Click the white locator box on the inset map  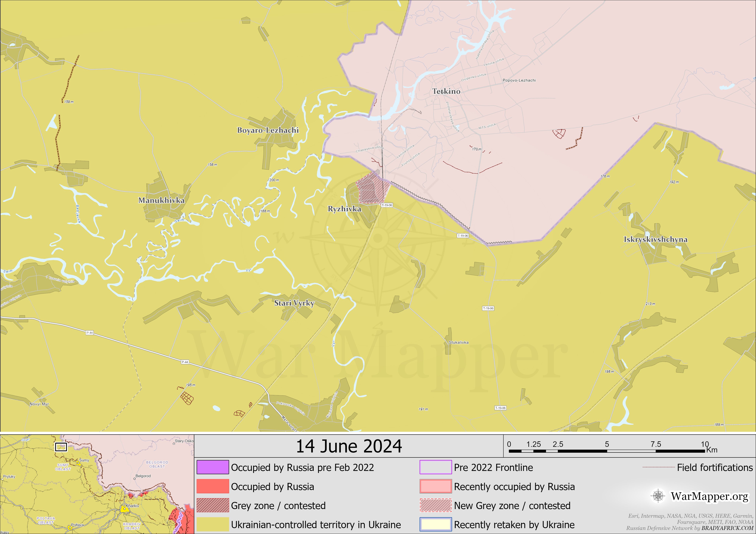tap(61, 447)
